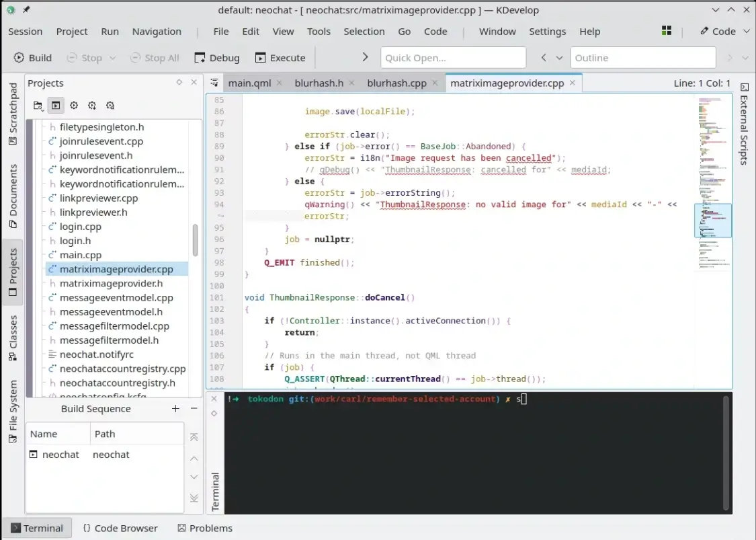Click the Terminal panel detach diamond
756x540 pixels.
(214, 413)
